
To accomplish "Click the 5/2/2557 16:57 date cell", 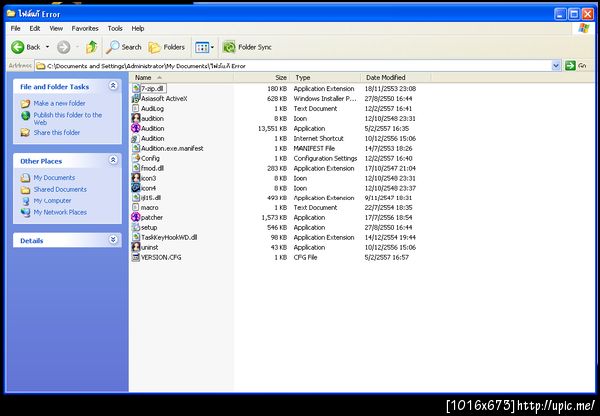I will [386, 257].
